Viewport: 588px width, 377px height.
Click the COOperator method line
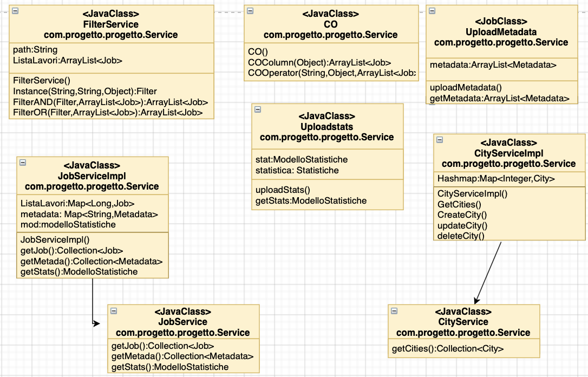click(332, 73)
